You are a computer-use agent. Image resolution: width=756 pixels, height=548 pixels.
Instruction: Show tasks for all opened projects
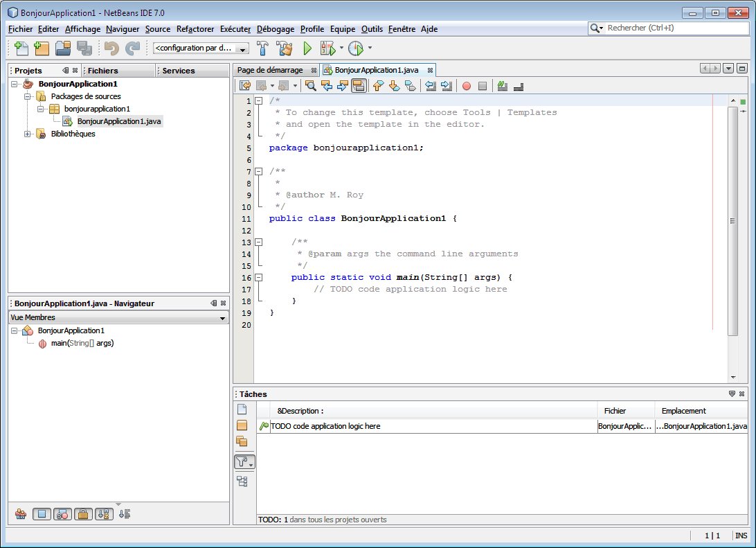(242, 441)
